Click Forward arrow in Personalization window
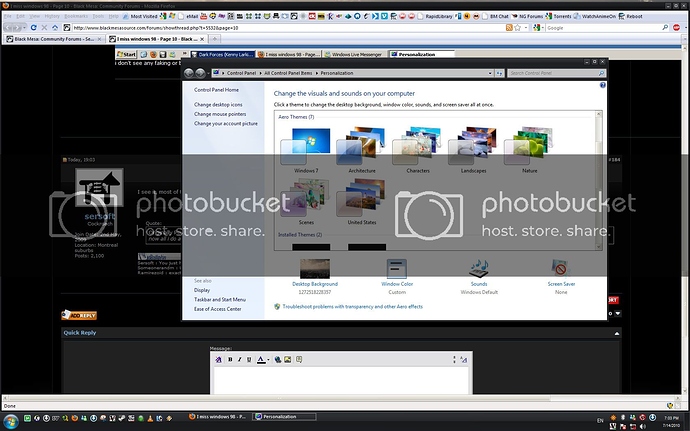690x431 pixels. (x=200, y=73)
